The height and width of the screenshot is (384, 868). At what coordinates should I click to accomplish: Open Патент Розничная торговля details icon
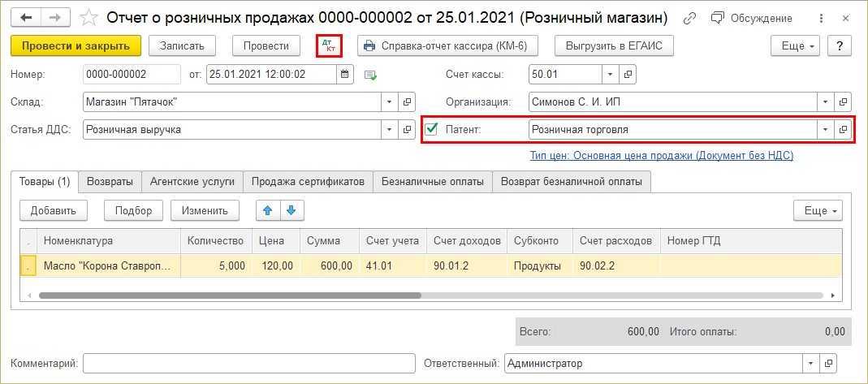(x=843, y=129)
